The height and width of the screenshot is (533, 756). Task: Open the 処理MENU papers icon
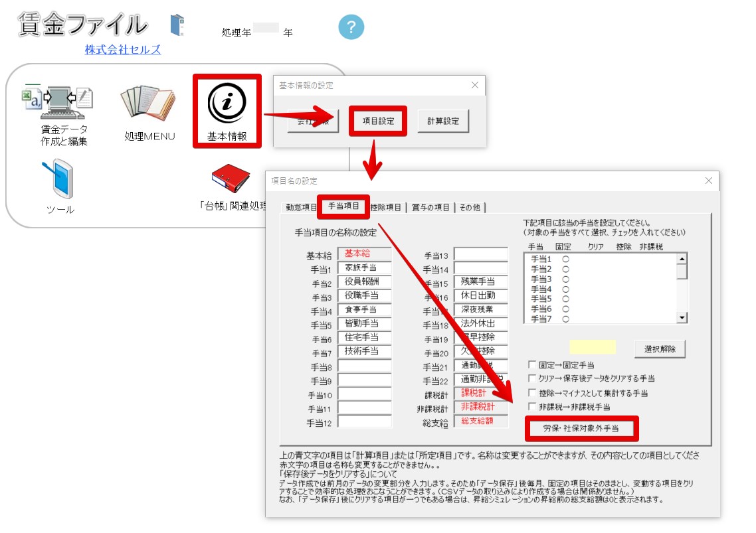tap(149, 103)
